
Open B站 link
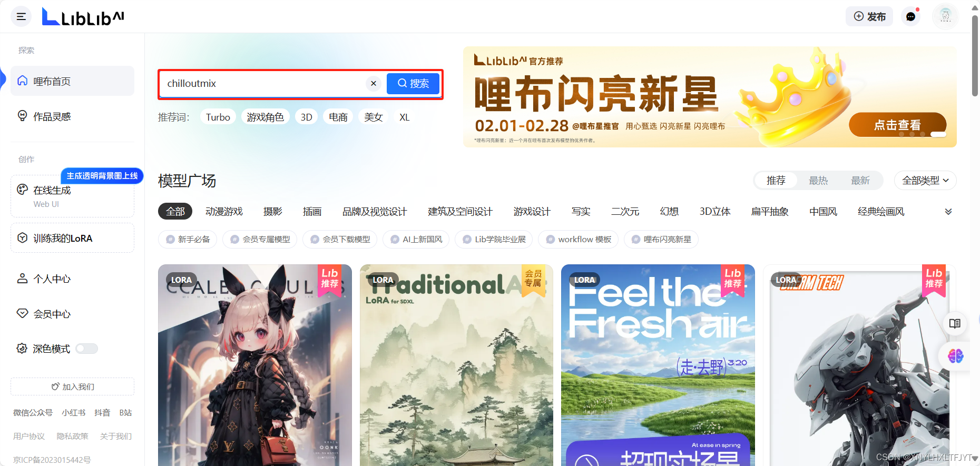click(125, 412)
